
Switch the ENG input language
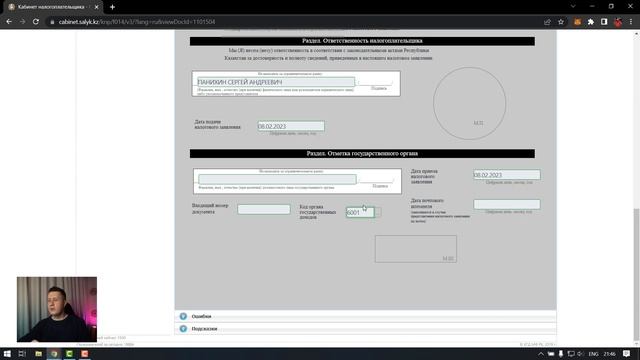coord(593,354)
